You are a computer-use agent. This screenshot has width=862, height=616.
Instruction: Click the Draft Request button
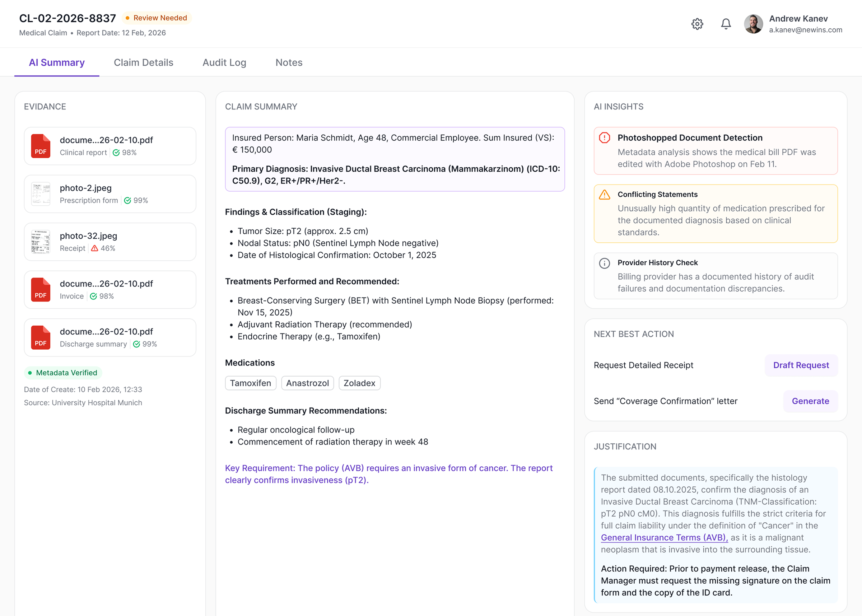coord(801,365)
